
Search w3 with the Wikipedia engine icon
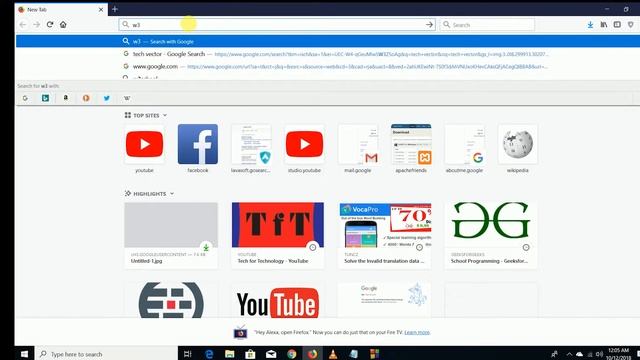[127, 98]
